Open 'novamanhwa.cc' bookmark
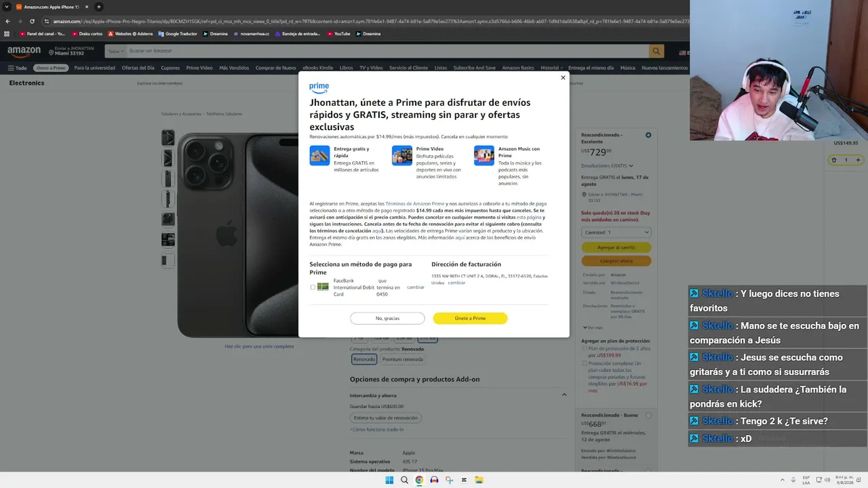 pos(252,34)
